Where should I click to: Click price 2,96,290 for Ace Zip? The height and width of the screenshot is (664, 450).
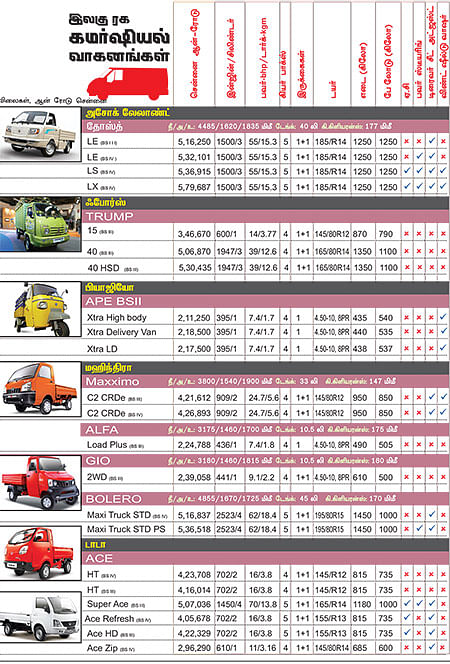(x=194, y=648)
